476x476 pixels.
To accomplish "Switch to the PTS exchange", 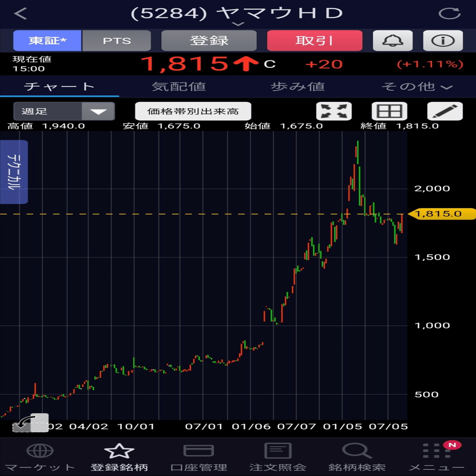I will pos(116,41).
